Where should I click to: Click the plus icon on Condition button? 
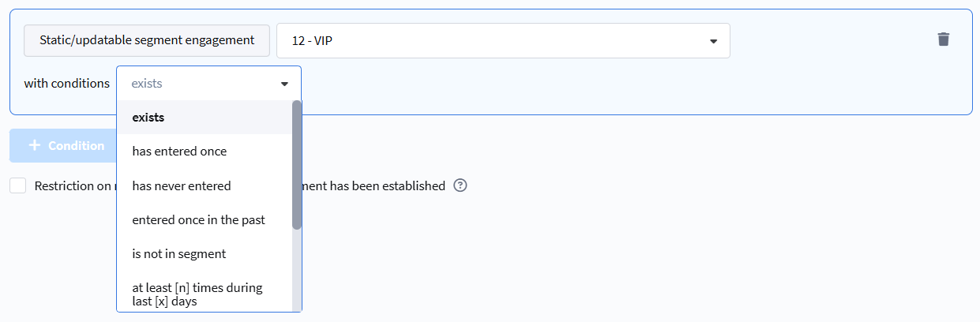[x=35, y=145]
